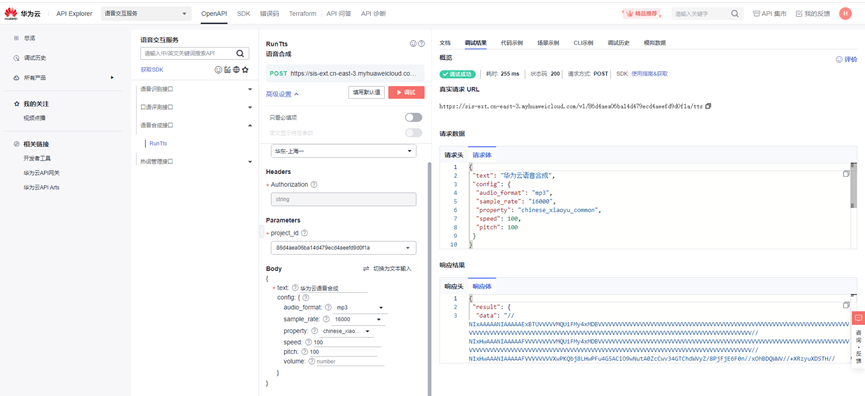Image resolution: width=865 pixels, height=396 pixels.
Task: Open API 集市 in header
Action: coord(770,14)
